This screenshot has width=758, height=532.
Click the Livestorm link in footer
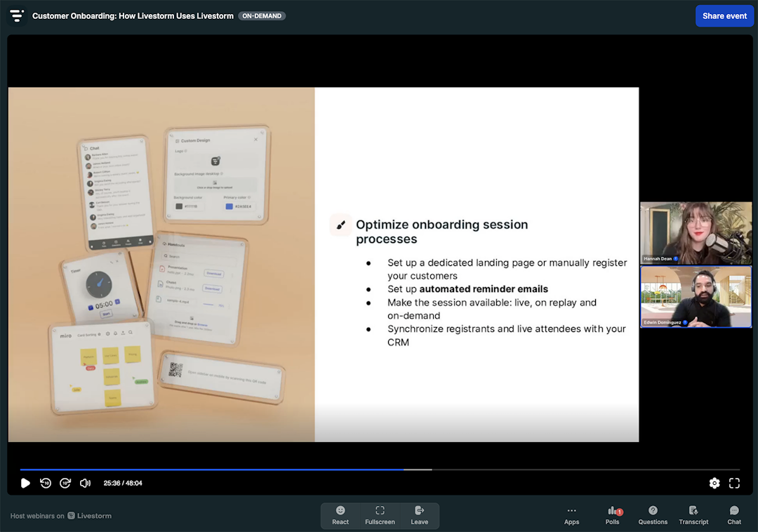click(89, 516)
